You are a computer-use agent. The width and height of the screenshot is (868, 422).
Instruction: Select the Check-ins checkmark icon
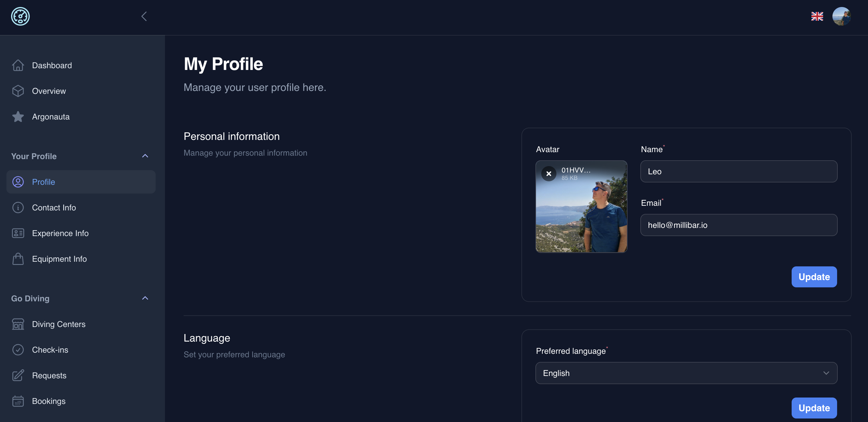[18, 350]
